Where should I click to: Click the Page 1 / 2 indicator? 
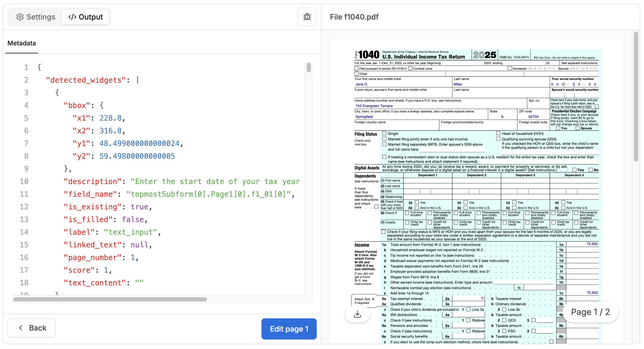[x=590, y=312]
